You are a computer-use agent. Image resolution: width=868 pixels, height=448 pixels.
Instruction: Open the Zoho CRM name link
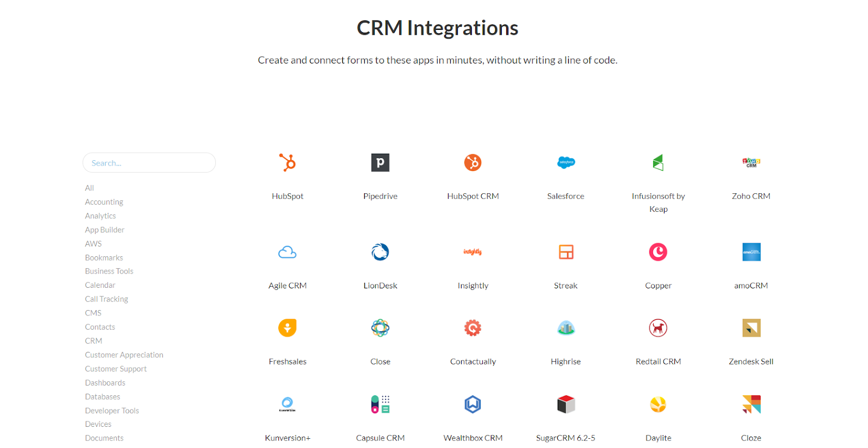coord(751,197)
